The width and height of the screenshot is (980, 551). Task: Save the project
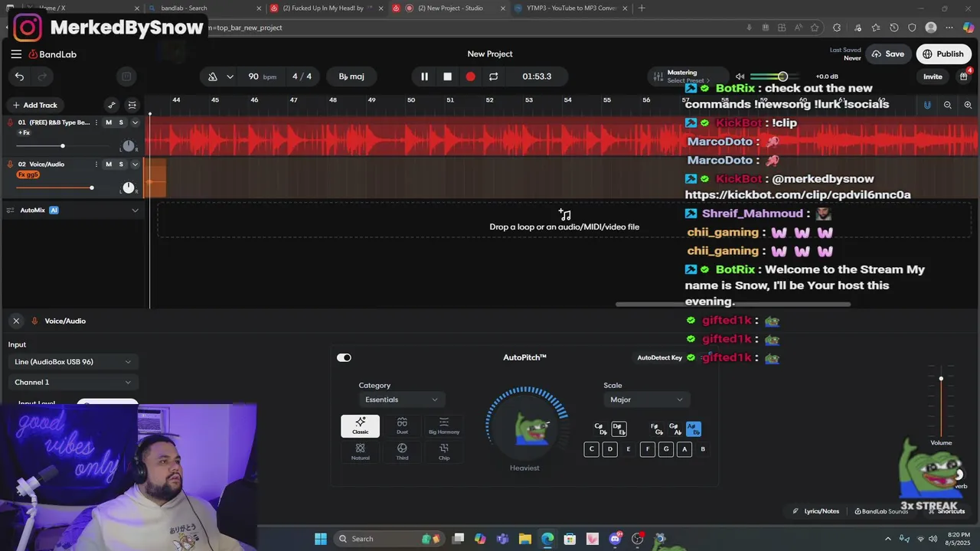888,54
